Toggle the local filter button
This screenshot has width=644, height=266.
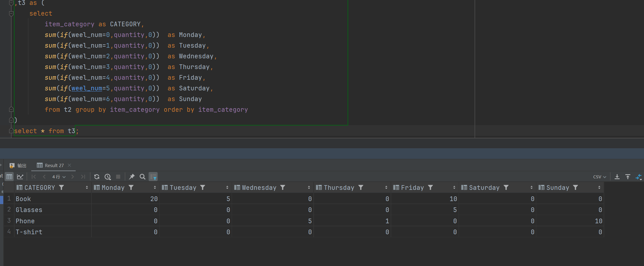coord(153,177)
